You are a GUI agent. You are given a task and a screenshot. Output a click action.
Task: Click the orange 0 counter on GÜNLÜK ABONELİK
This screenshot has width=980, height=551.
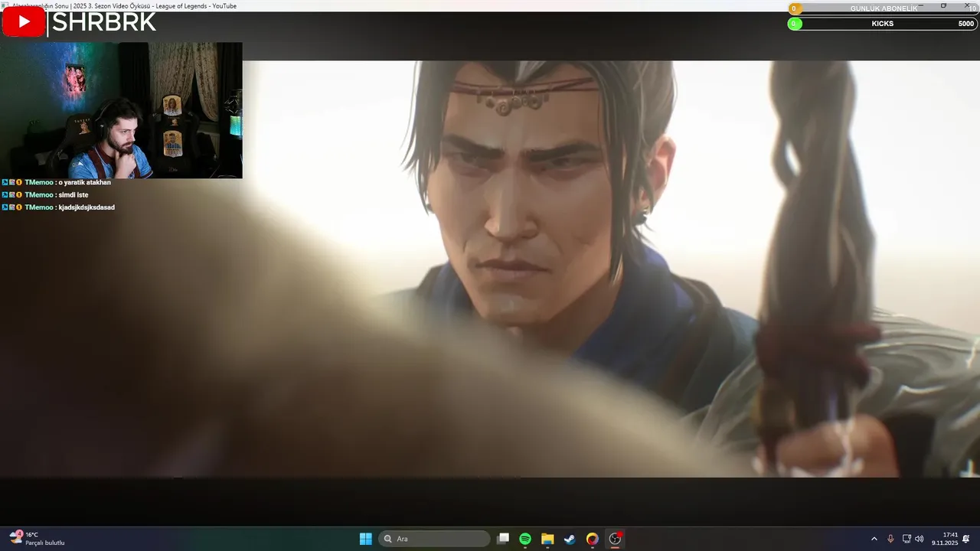coord(794,8)
